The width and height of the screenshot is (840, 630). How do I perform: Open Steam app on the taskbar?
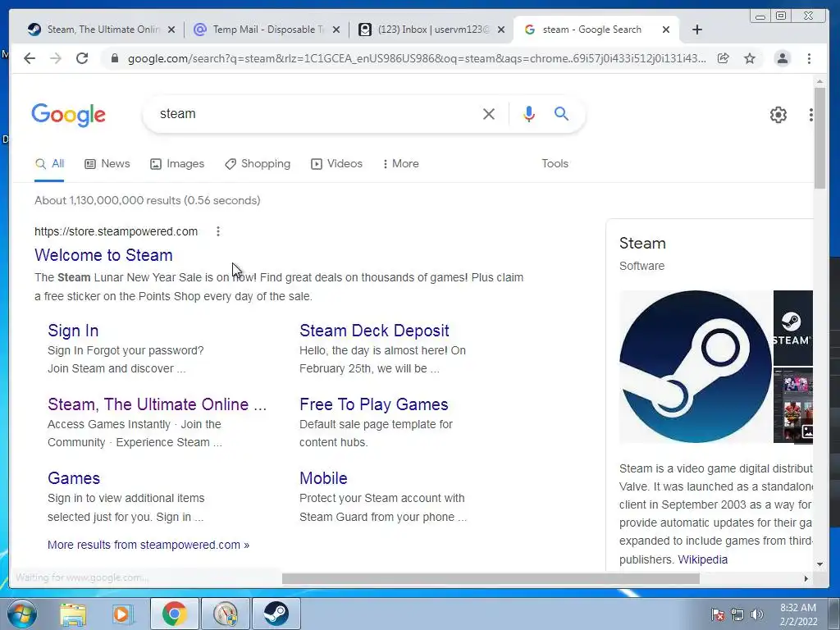click(276, 614)
